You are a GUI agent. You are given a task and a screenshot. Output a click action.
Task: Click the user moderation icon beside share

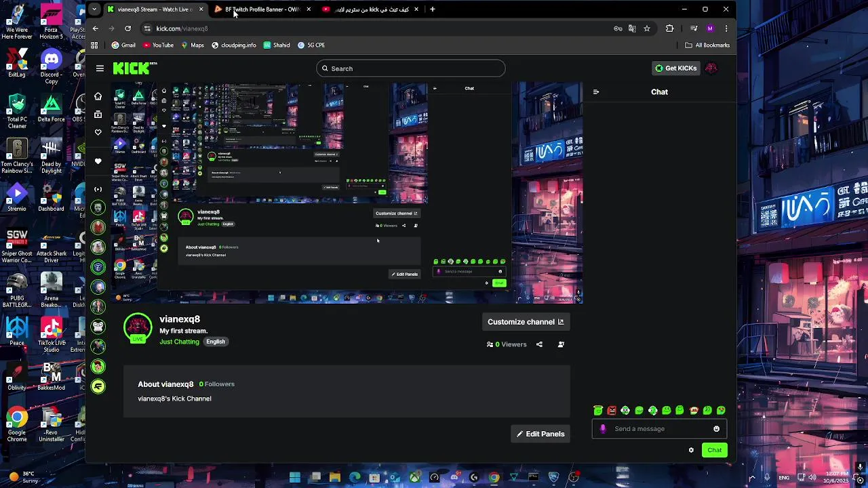click(x=561, y=344)
